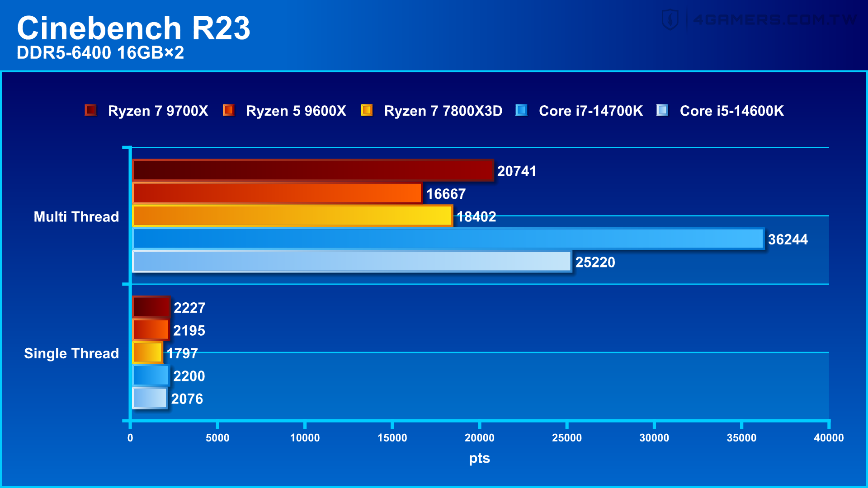
Task: Click the 'DDR5-6400 16GB×2' subtitle
Action: pos(100,53)
